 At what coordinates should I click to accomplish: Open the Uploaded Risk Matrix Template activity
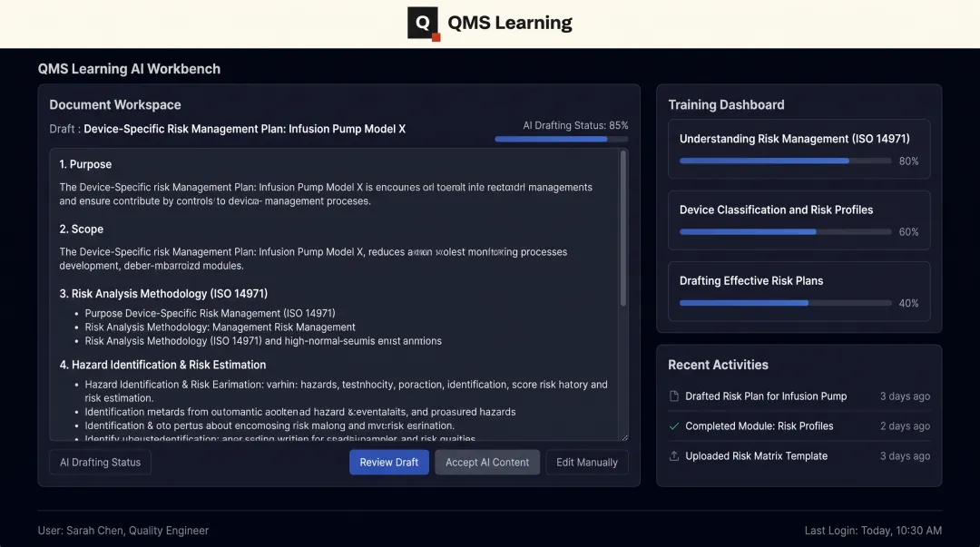pyautogui.click(x=799, y=455)
